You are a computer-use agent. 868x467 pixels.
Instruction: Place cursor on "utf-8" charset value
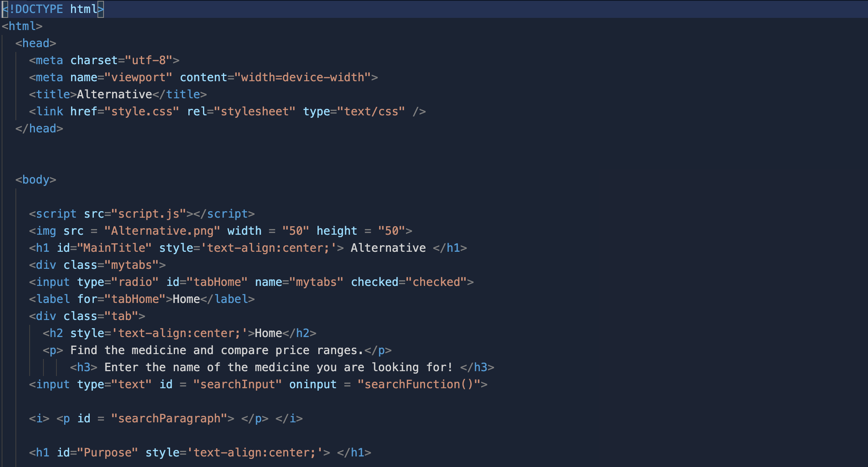149,60
